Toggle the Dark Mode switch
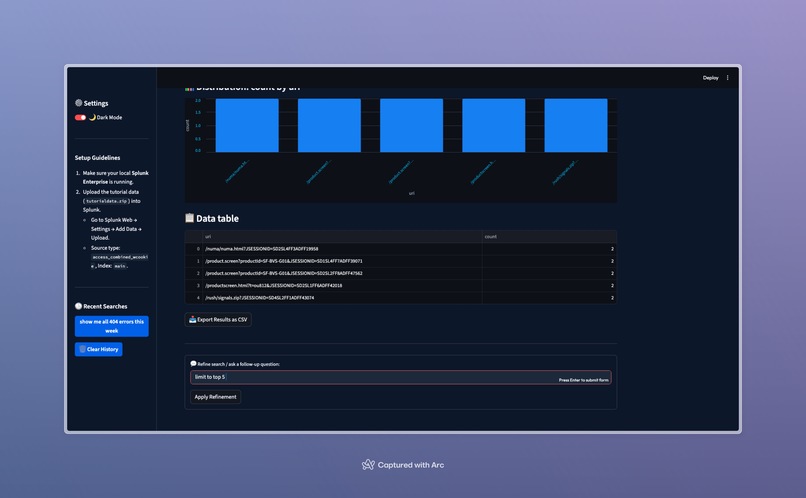The image size is (806, 498). [x=80, y=117]
